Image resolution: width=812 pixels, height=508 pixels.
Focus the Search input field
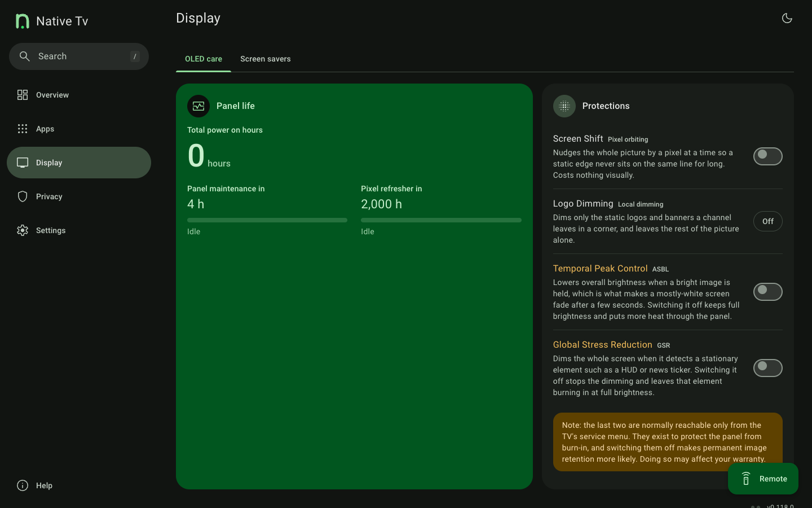click(79, 56)
